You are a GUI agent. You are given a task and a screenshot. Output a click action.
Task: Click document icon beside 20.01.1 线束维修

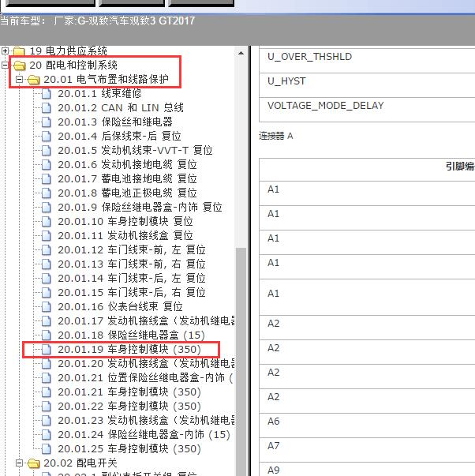[x=46, y=93]
